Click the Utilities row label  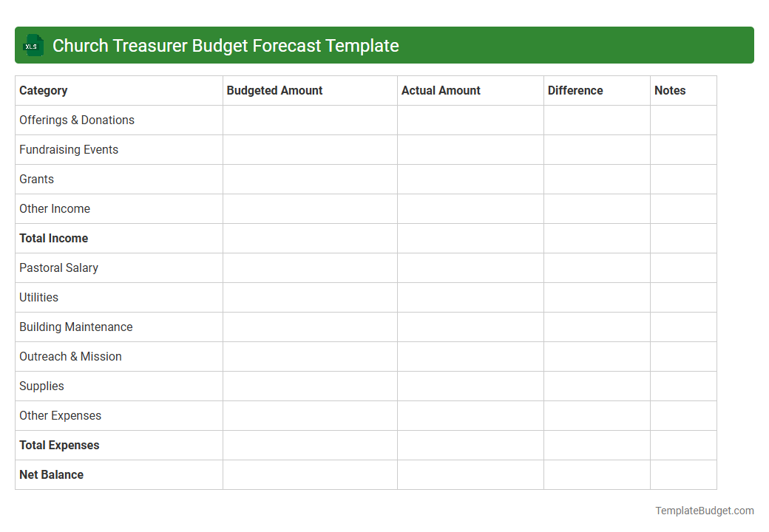click(38, 297)
